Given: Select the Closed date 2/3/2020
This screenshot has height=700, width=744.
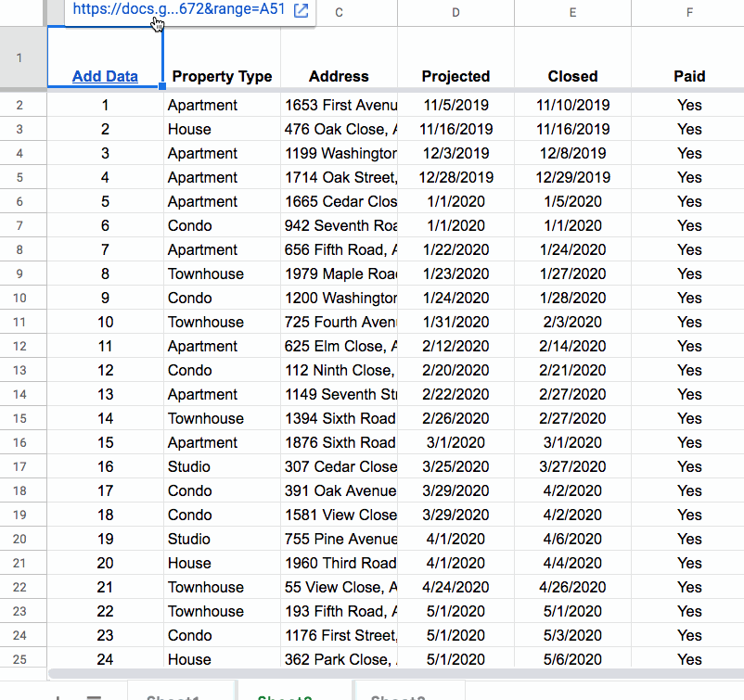Looking at the screenshot, I should pyautogui.click(x=572, y=322).
